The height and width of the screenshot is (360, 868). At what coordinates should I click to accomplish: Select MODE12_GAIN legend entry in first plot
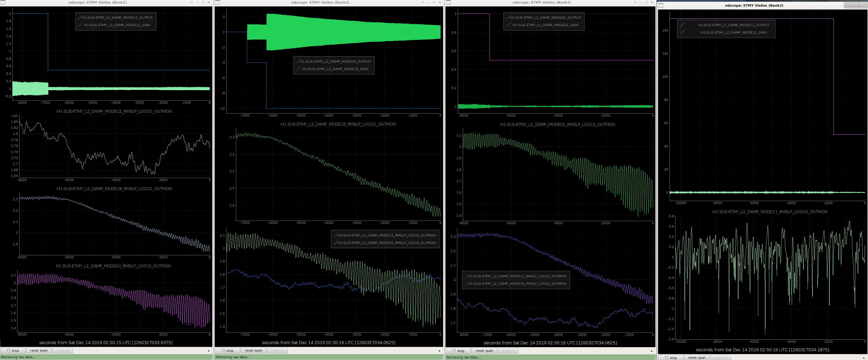point(117,25)
